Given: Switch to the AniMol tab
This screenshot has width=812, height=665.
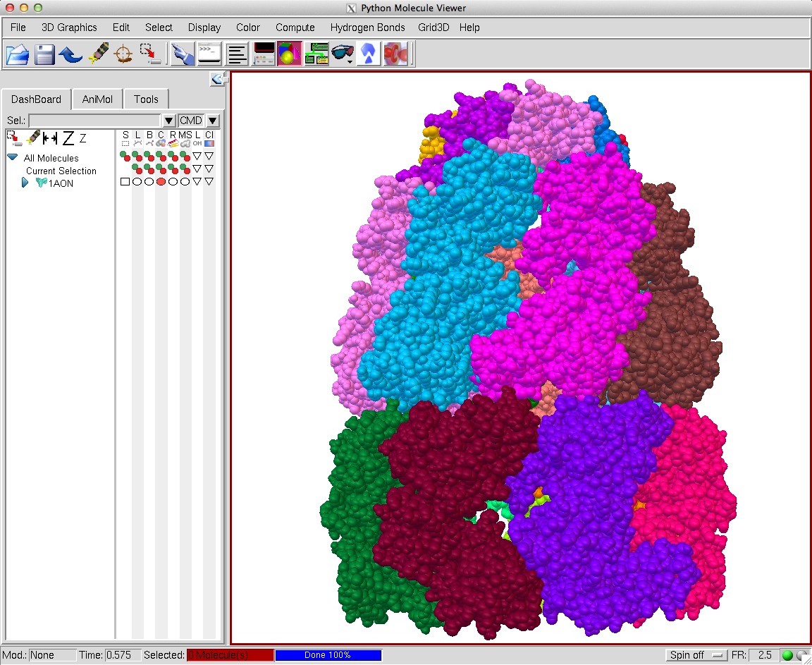Looking at the screenshot, I should (97, 99).
